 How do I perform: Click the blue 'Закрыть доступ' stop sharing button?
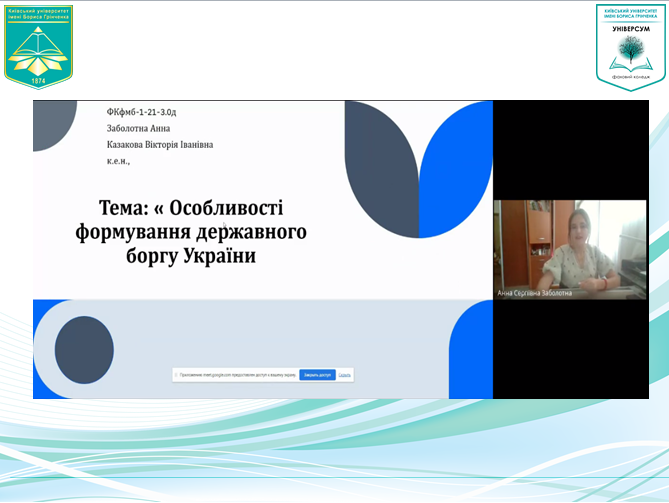pyautogui.click(x=317, y=375)
